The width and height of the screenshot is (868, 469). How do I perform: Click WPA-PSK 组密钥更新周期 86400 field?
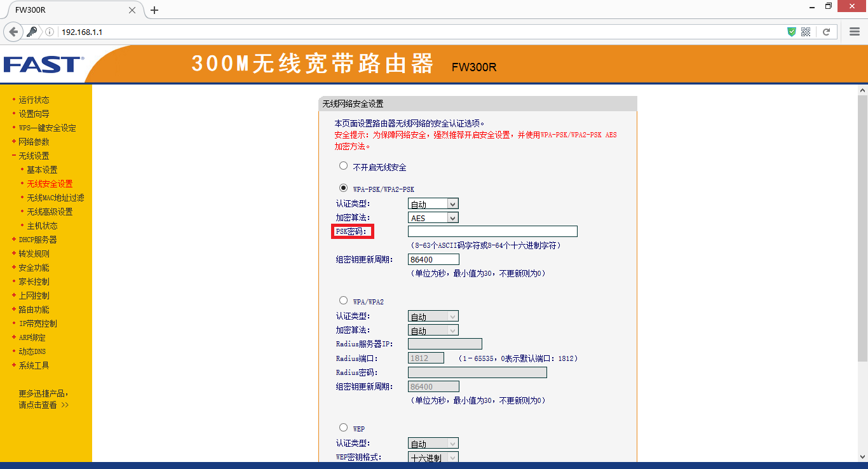(433, 259)
